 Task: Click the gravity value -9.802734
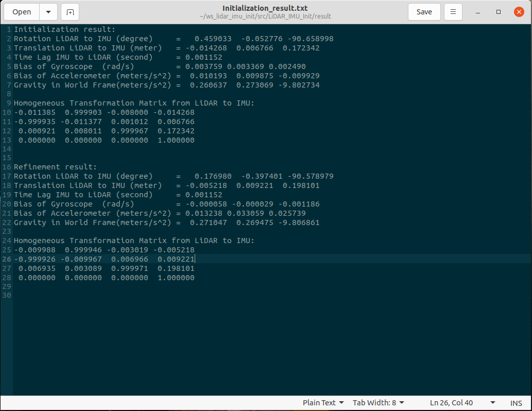point(299,85)
